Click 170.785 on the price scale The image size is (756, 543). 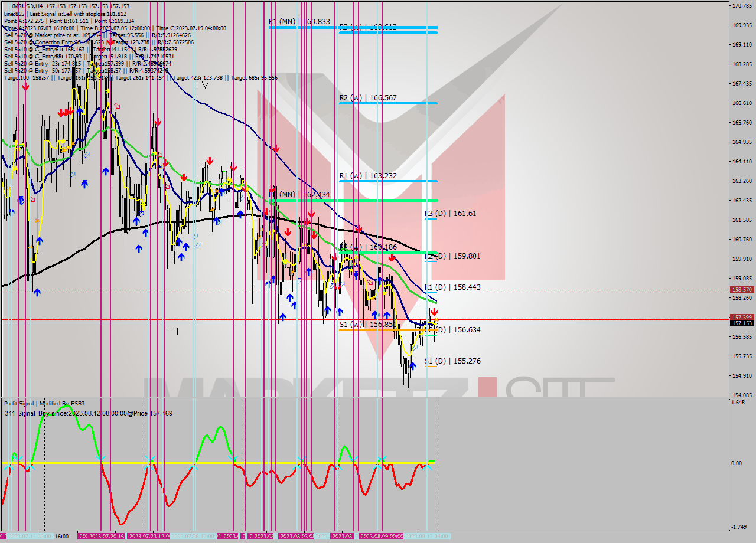pos(742,6)
